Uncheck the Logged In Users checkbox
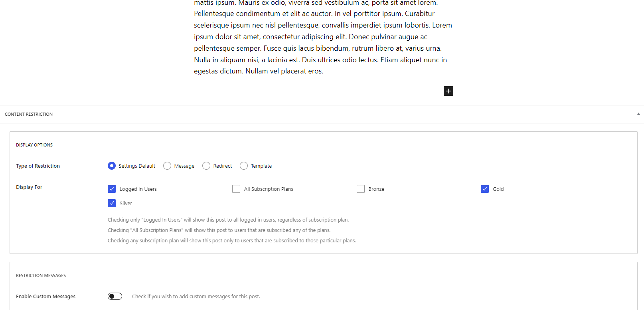Image resolution: width=644 pixels, height=313 pixels. coord(112,189)
